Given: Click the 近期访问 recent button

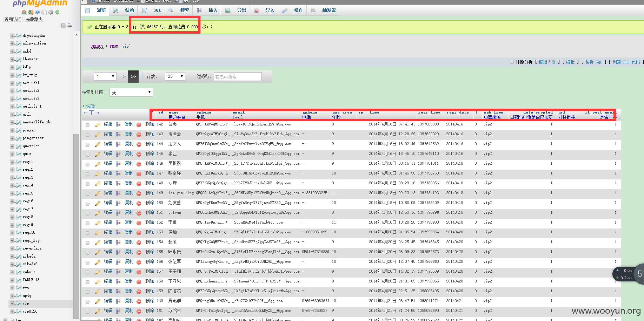Looking at the screenshot, I should tap(13, 19).
